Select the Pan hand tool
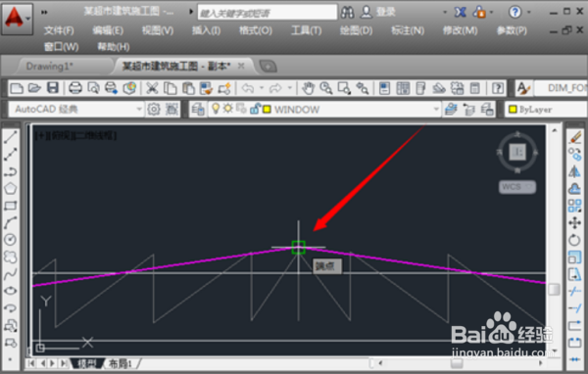 click(x=309, y=88)
